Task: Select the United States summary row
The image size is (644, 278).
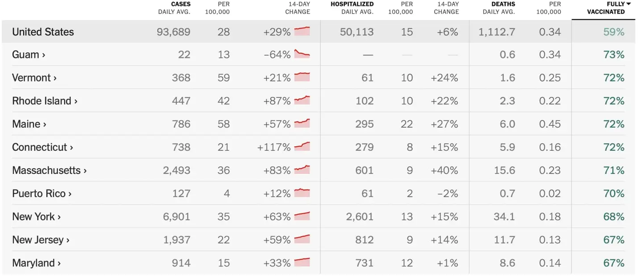Action: point(43,32)
